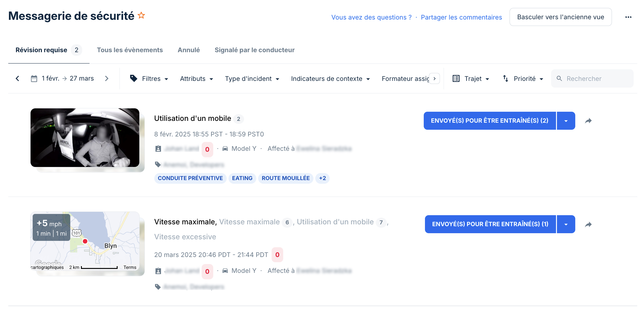
Task: Open the three-dot overflow menu
Action: pyautogui.click(x=628, y=17)
